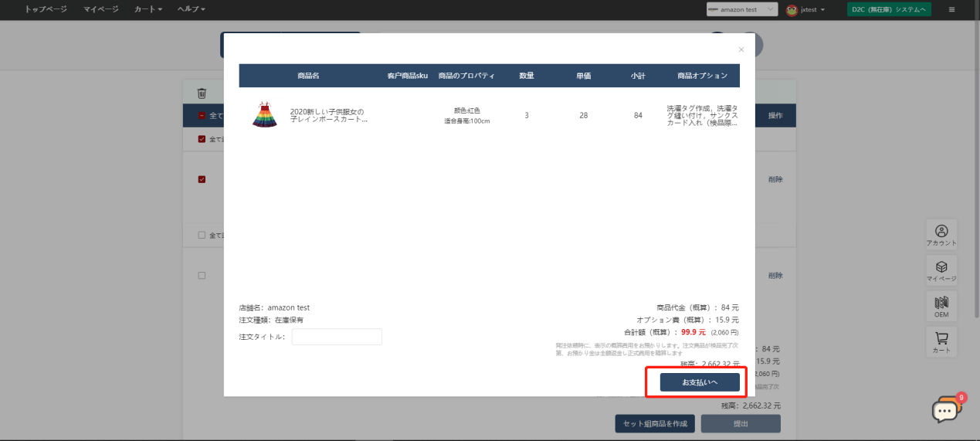Expand the ヘルプ dropdown menu
980x441 pixels.
[192, 9]
